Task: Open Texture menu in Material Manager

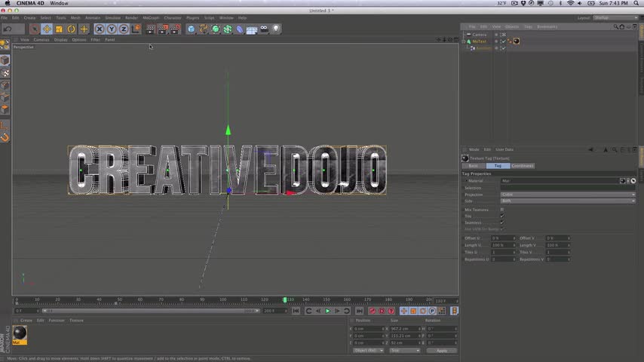Action: (76, 321)
